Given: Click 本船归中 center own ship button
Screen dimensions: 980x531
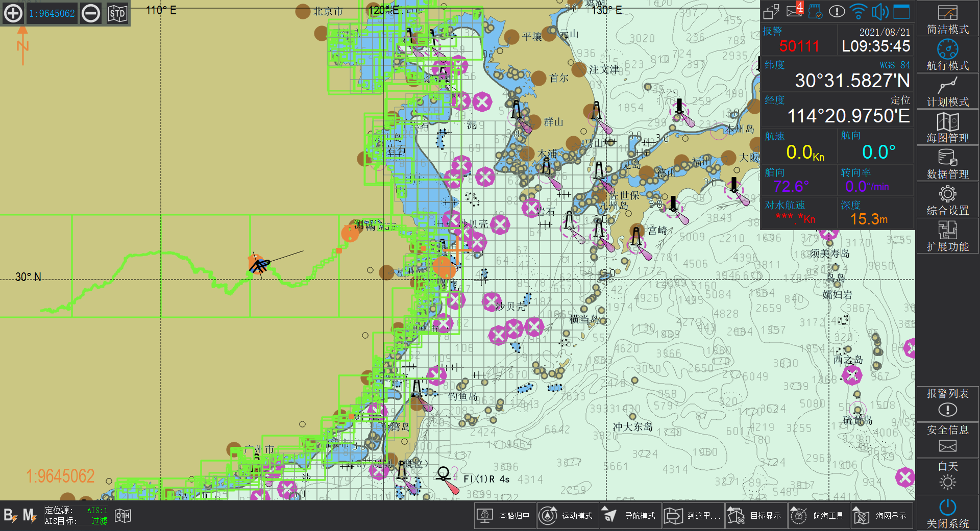Looking at the screenshot, I should [x=505, y=516].
